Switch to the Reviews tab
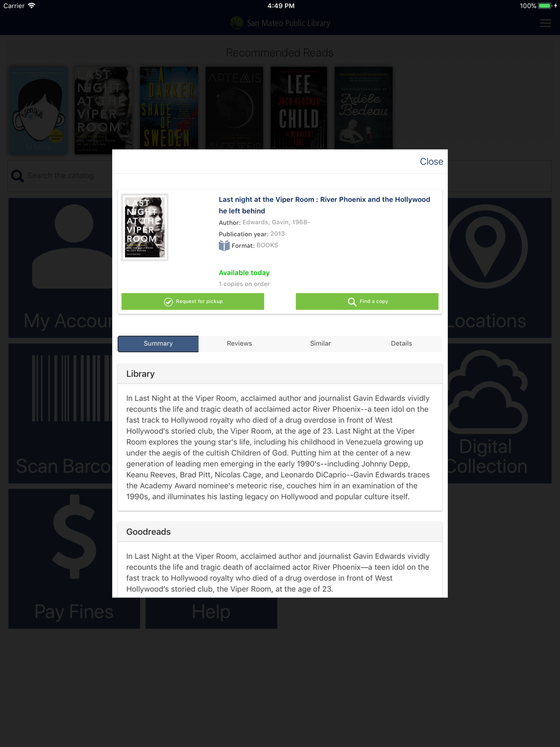Viewport: 560px width, 747px height. click(x=239, y=343)
